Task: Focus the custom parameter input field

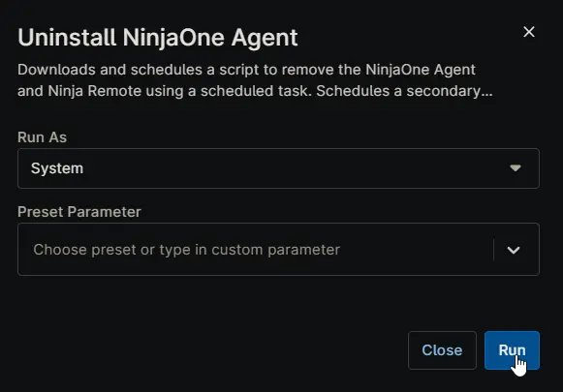Action: 256,250
